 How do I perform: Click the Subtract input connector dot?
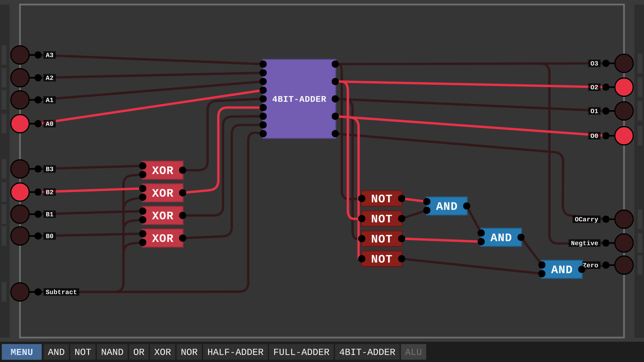click(38, 292)
